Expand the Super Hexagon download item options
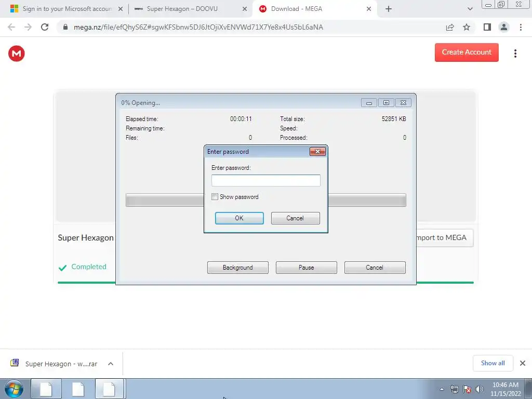The height and width of the screenshot is (399, 532). [111, 364]
